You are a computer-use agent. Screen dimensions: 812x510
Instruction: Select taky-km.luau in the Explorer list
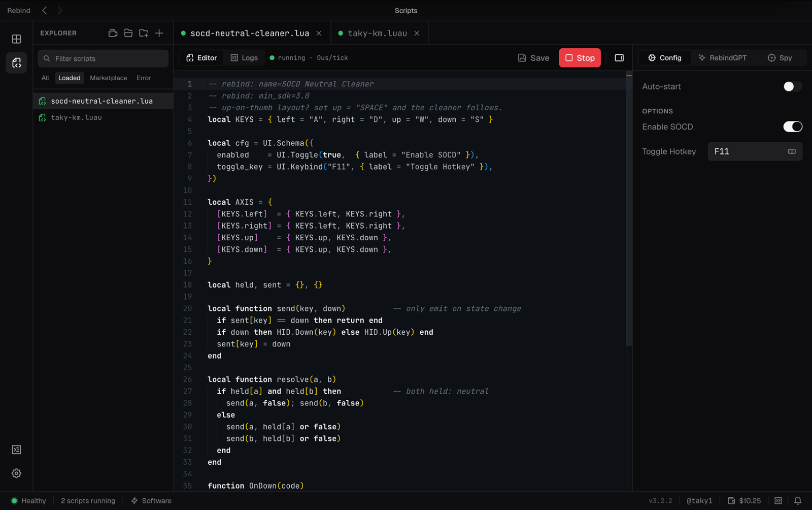coord(104,117)
